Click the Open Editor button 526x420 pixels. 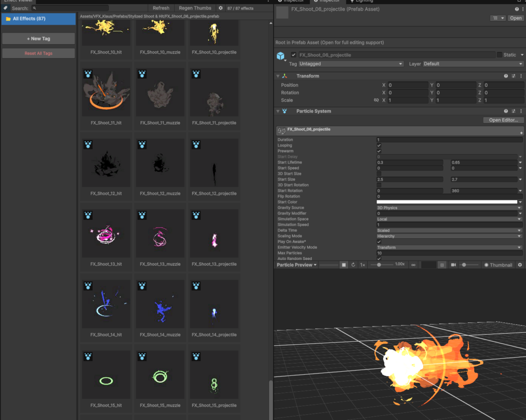coord(503,120)
